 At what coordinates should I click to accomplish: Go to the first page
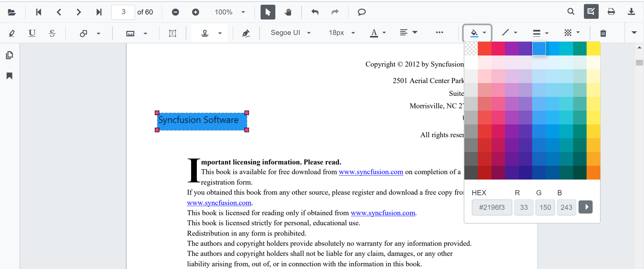pos(39,12)
